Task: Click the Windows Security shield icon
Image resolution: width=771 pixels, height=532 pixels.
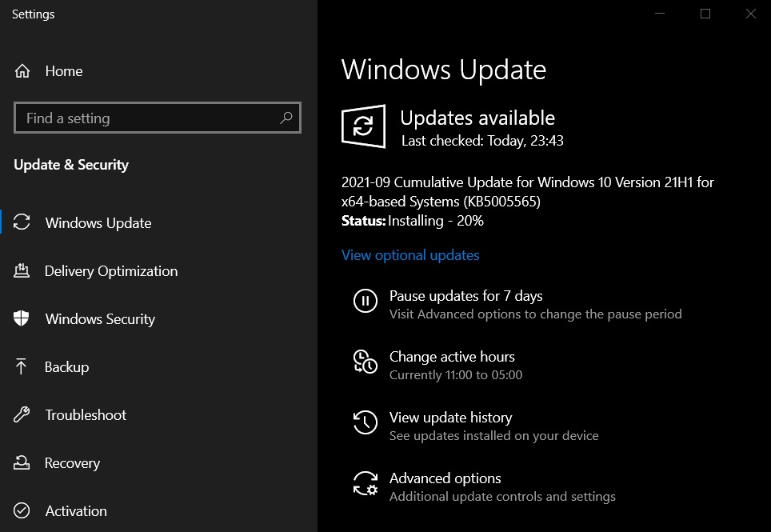Action: click(20, 318)
